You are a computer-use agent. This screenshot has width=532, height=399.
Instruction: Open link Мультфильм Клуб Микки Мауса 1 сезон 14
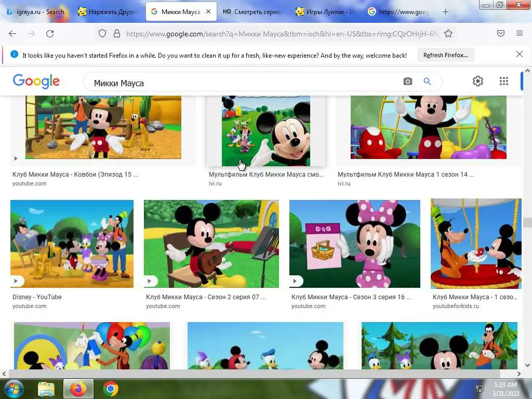(406, 175)
